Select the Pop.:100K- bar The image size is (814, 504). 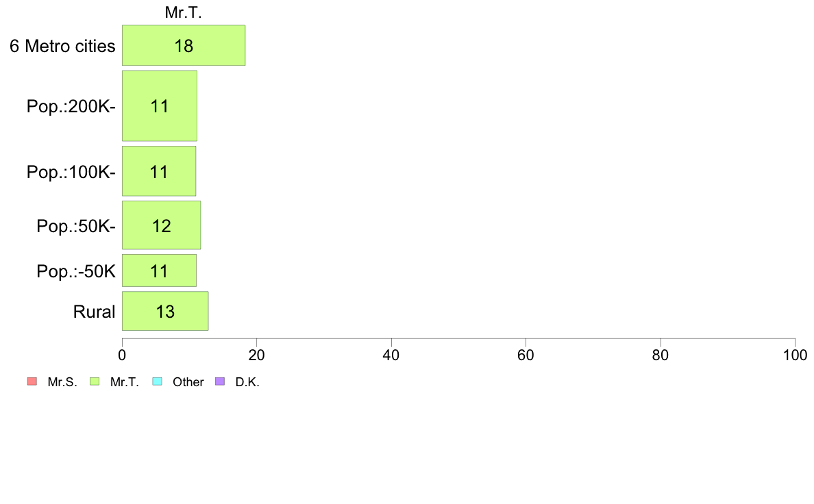[159, 171]
